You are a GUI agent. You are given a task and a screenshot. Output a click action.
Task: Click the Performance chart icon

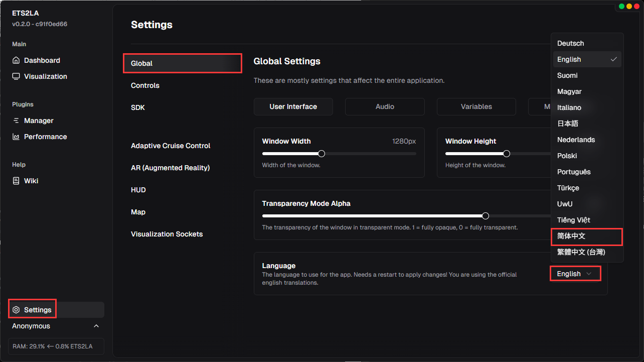[x=16, y=137]
